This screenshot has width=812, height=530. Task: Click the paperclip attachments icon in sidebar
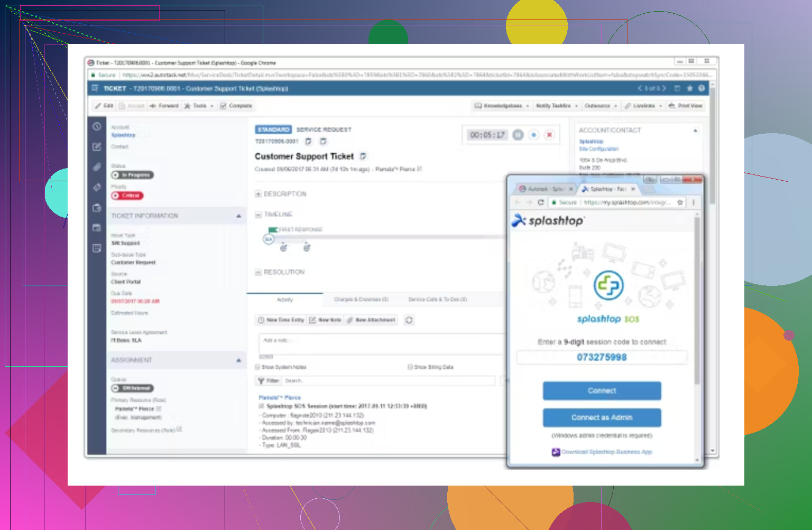click(x=97, y=167)
